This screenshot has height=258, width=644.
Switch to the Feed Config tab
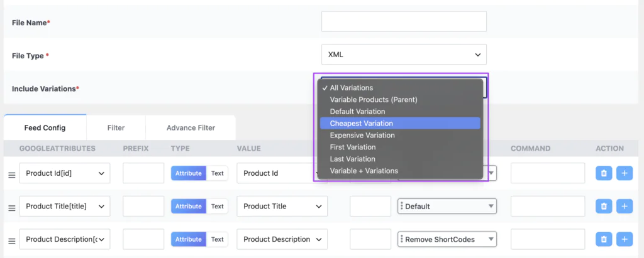click(x=45, y=127)
